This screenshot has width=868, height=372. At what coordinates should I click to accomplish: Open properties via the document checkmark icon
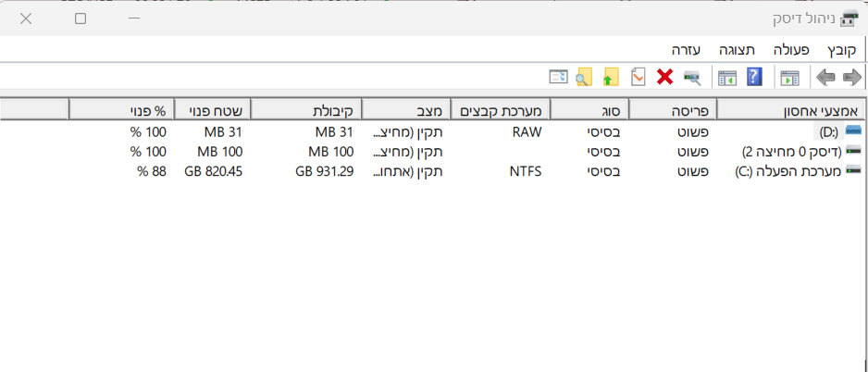(639, 77)
